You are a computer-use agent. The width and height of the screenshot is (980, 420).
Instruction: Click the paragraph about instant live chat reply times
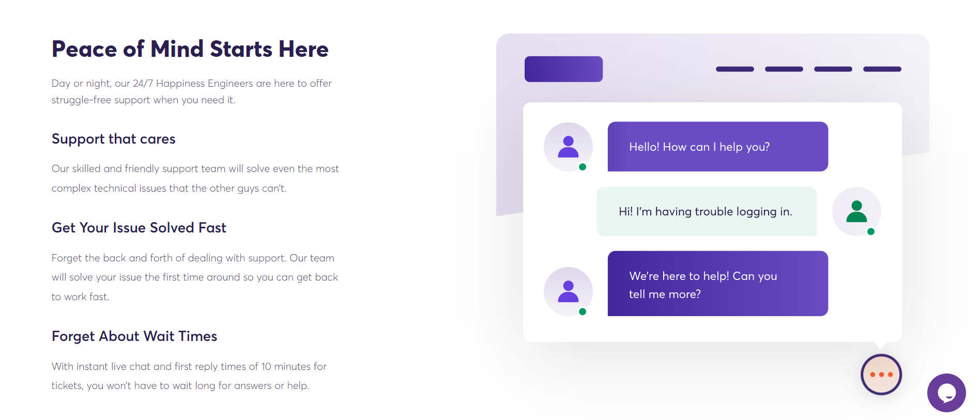pos(189,376)
